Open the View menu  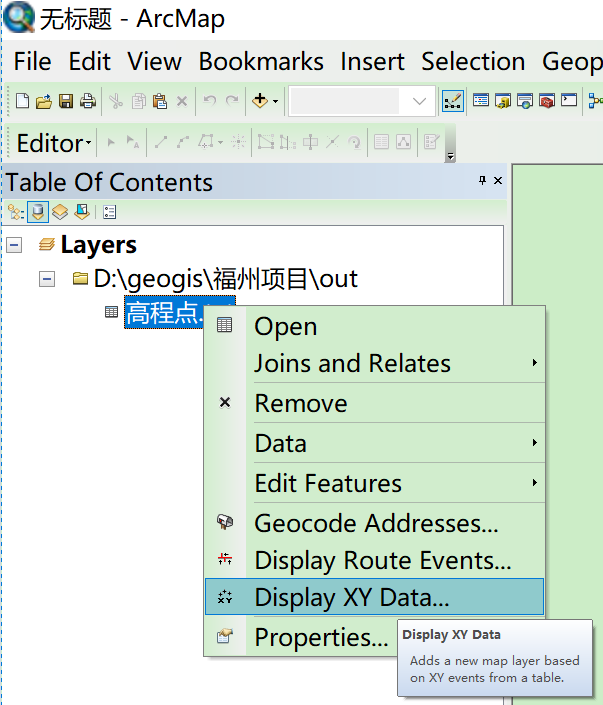154,61
